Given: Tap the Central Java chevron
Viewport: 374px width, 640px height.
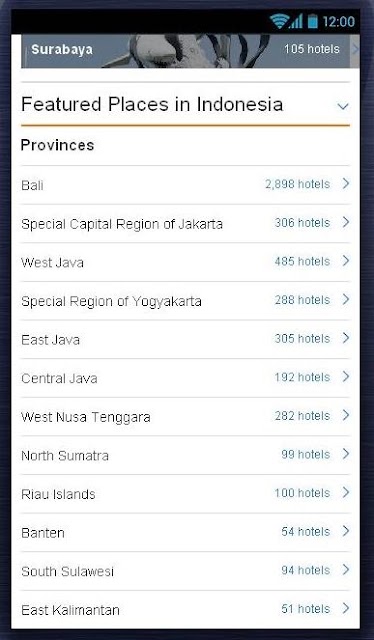Looking at the screenshot, I should [346, 376].
